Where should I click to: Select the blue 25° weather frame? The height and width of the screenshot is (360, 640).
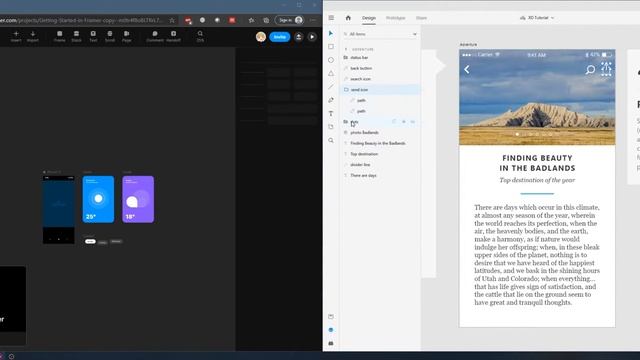coord(98,199)
